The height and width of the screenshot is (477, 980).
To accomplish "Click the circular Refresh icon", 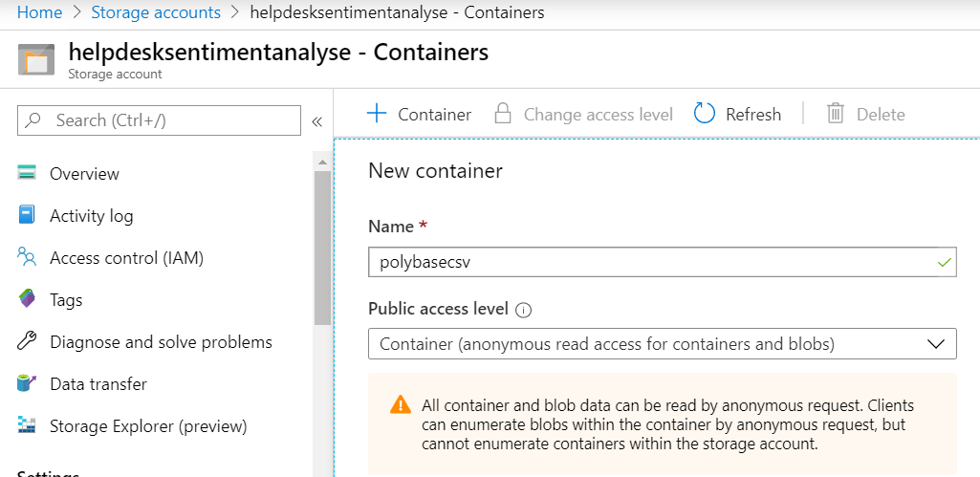I will pos(705,113).
